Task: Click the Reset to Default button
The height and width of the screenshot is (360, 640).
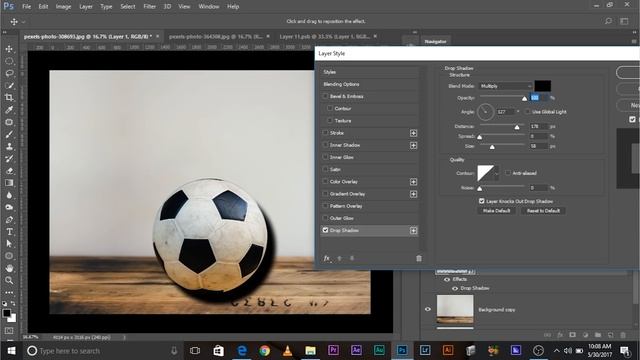Action: coord(543,211)
